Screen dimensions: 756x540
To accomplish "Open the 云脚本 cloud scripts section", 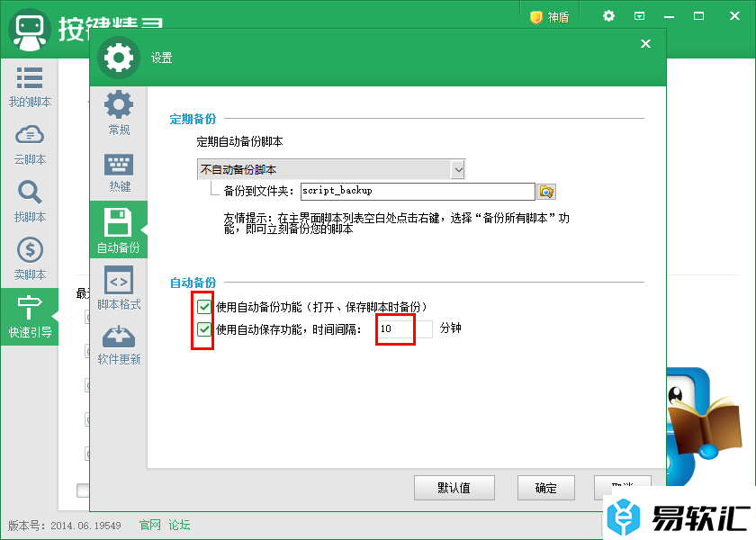I will (30, 144).
